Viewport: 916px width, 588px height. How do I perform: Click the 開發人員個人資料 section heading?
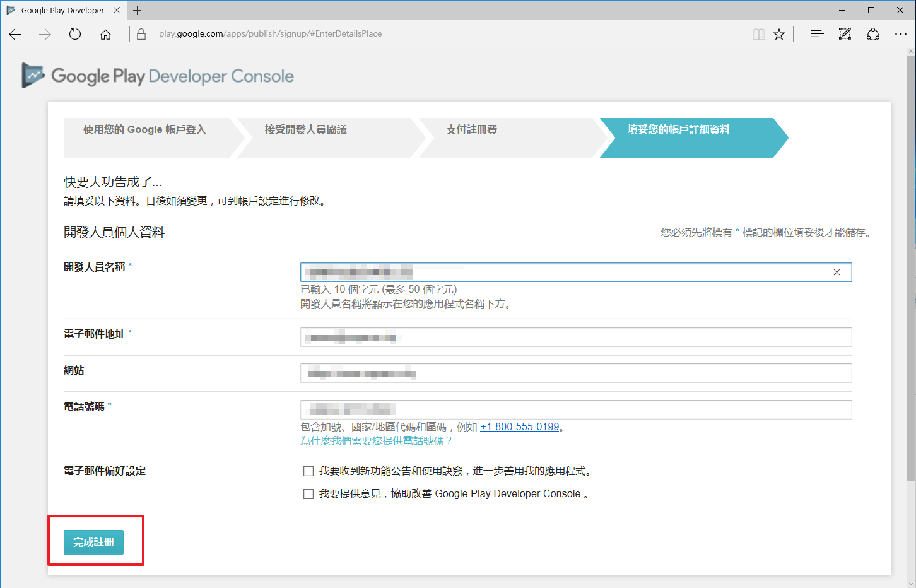pyautogui.click(x=114, y=233)
